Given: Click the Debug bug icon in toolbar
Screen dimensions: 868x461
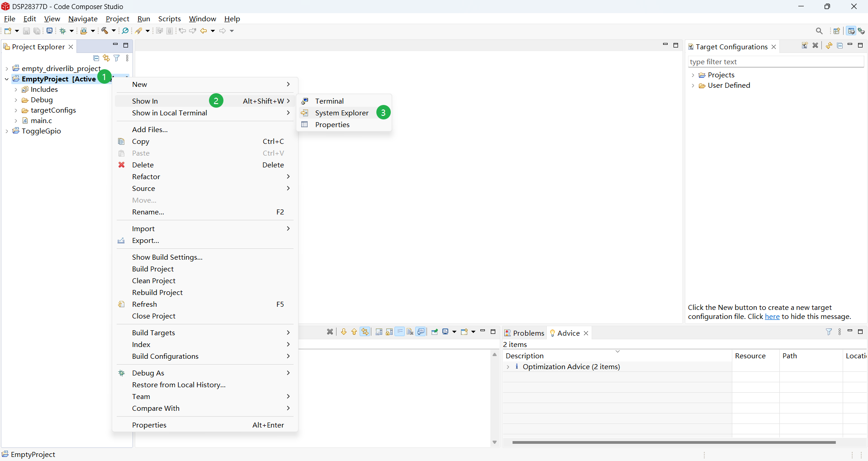Looking at the screenshot, I should click(x=62, y=31).
